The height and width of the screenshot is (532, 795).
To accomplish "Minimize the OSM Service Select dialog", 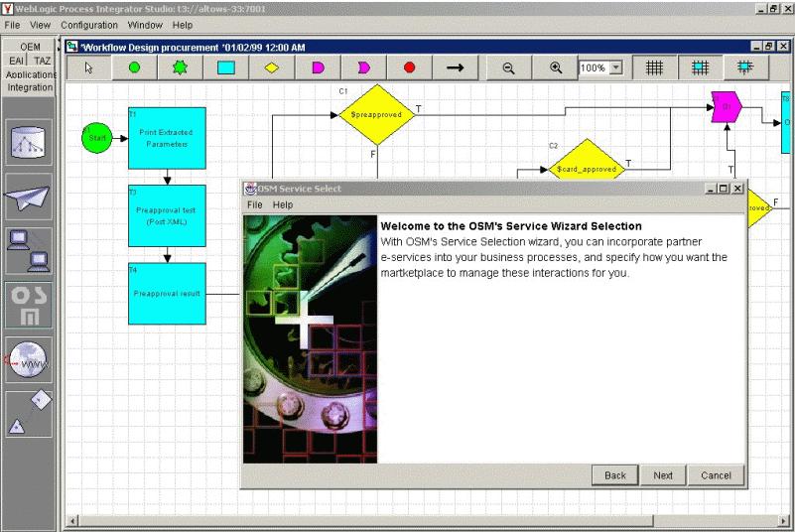I will (x=712, y=189).
